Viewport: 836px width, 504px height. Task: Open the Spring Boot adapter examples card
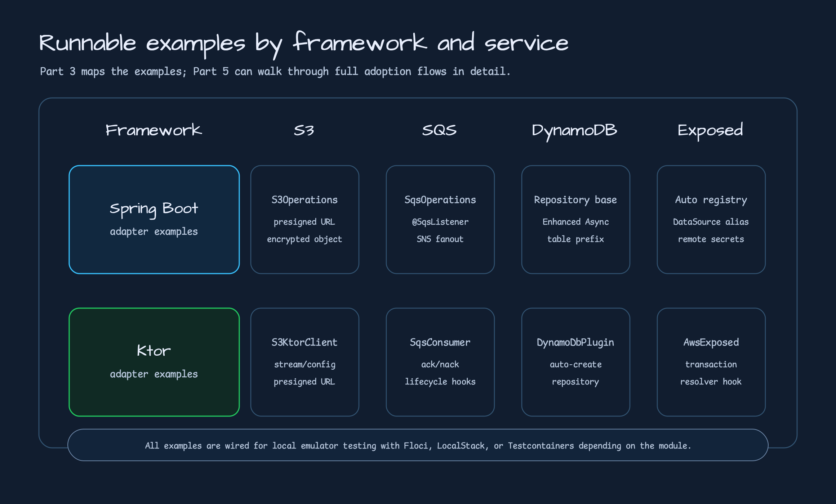click(154, 220)
